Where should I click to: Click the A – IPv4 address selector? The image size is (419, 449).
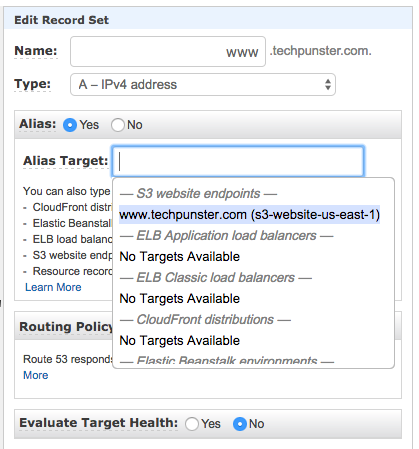coord(203,85)
